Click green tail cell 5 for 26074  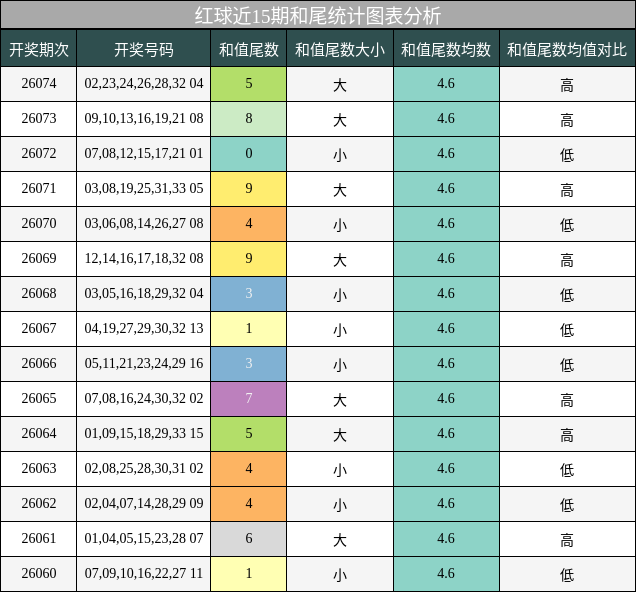[x=249, y=84]
